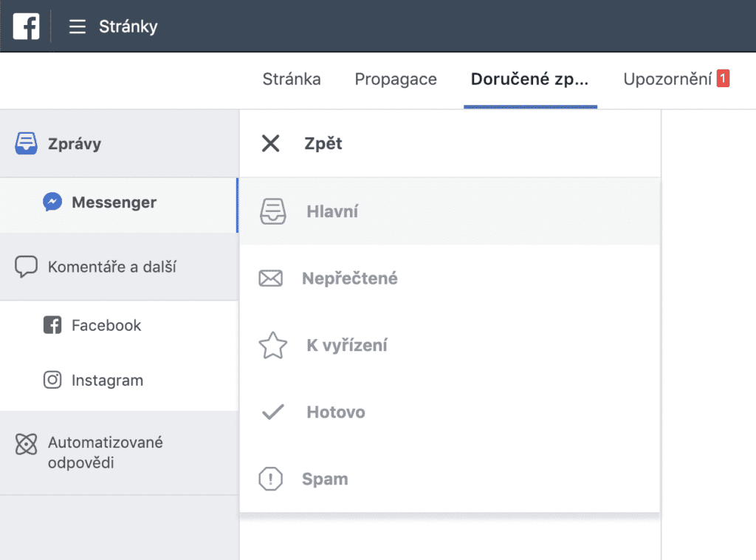Click the Facebook logo in header

click(26, 27)
